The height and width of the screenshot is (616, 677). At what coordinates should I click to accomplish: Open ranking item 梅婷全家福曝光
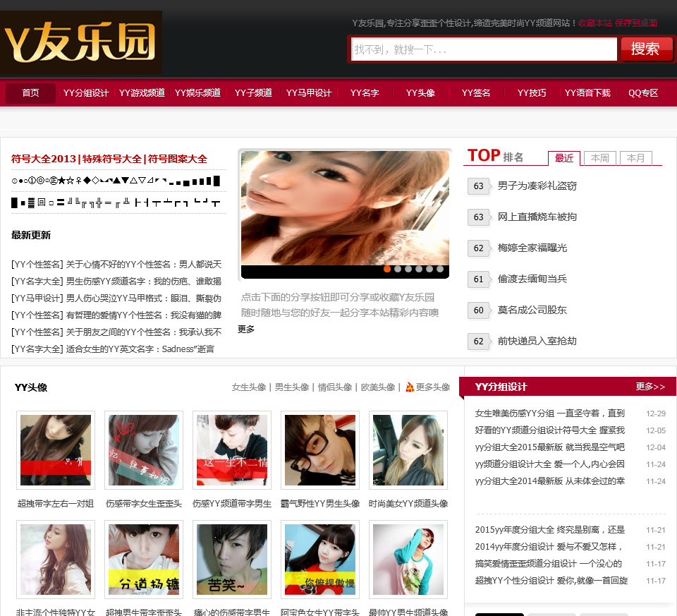[532, 248]
